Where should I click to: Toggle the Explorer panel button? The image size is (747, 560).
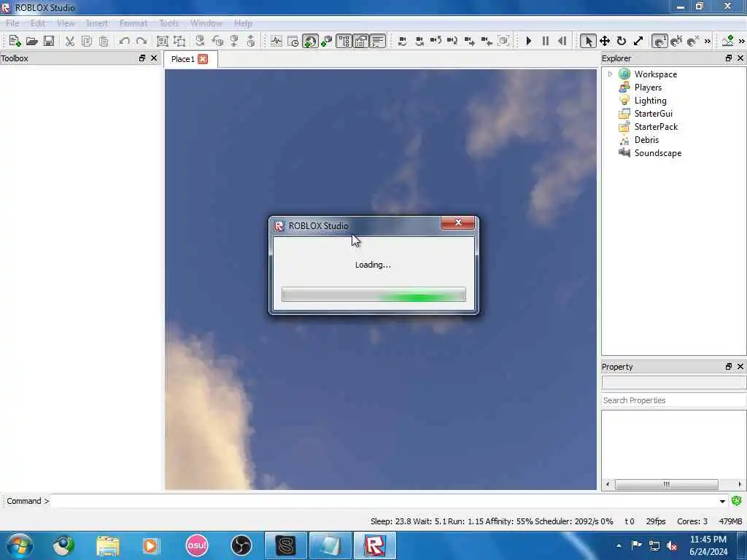(344, 41)
